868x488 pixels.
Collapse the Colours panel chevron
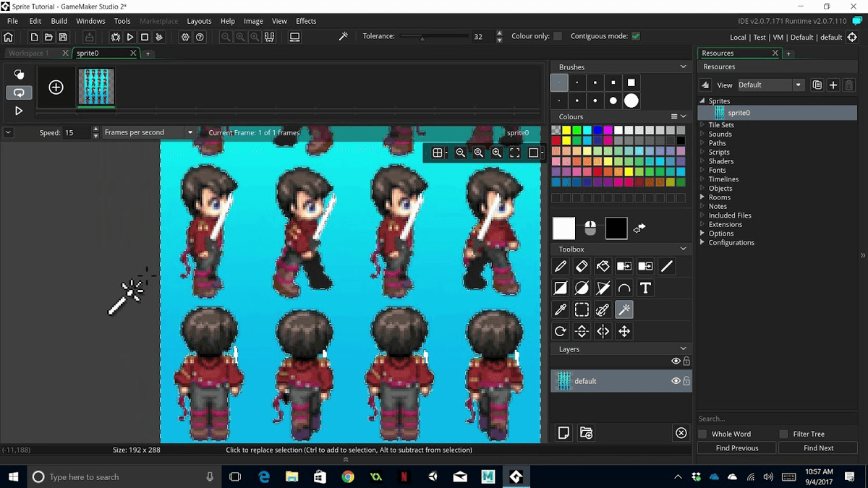pyautogui.click(x=684, y=116)
